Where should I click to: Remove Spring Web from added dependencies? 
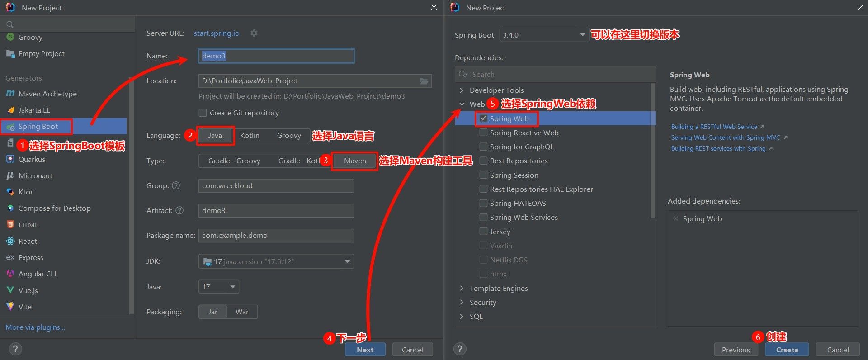point(676,218)
